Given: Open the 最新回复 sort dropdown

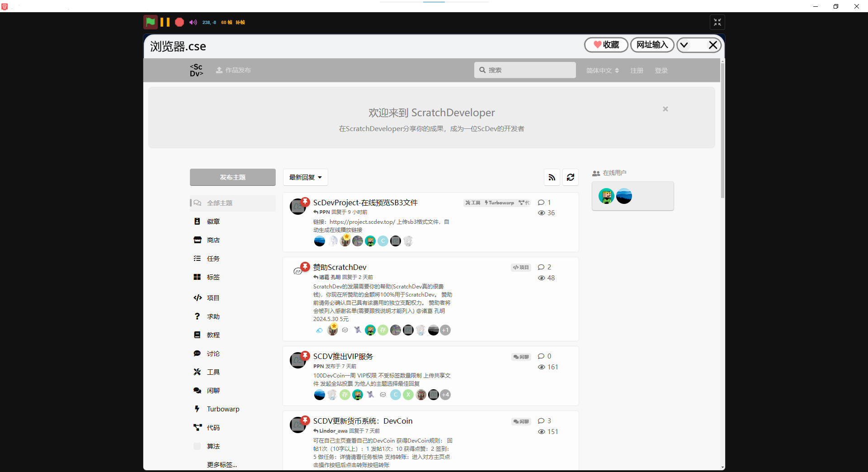Looking at the screenshot, I should [x=306, y=177].
